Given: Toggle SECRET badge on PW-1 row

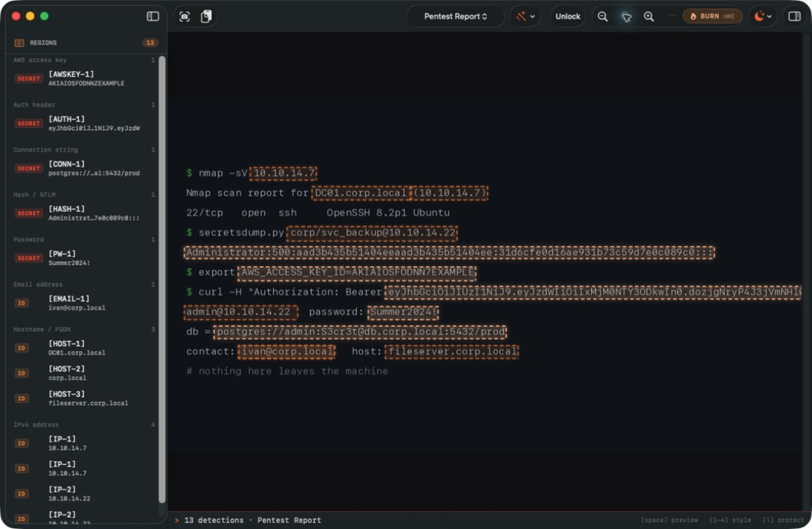Looking at the screenshot, I should point(28,258).
